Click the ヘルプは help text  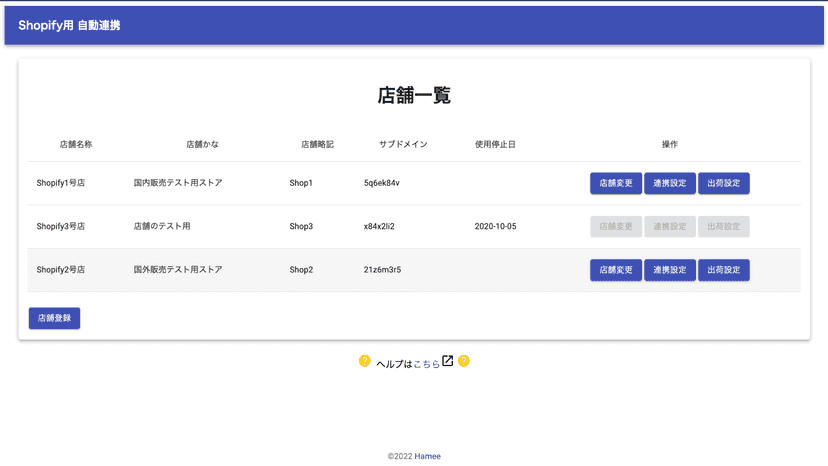click(x=394, y=364)
